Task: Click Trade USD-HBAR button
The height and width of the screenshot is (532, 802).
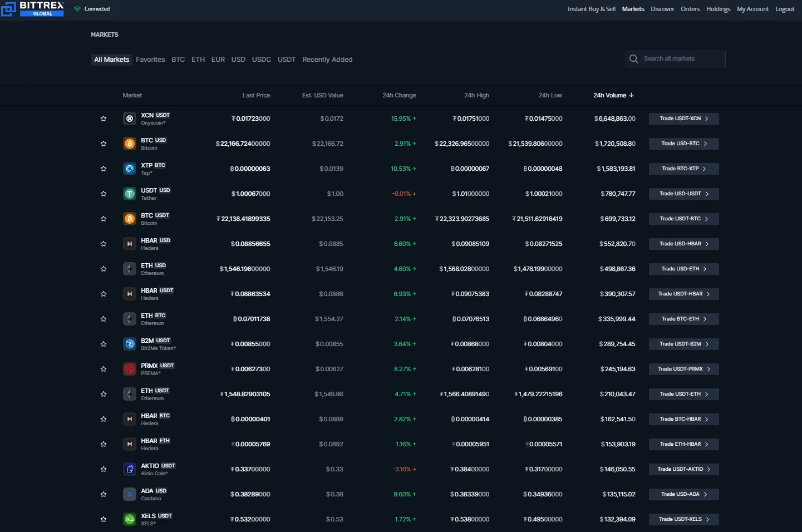Action: 684,244
